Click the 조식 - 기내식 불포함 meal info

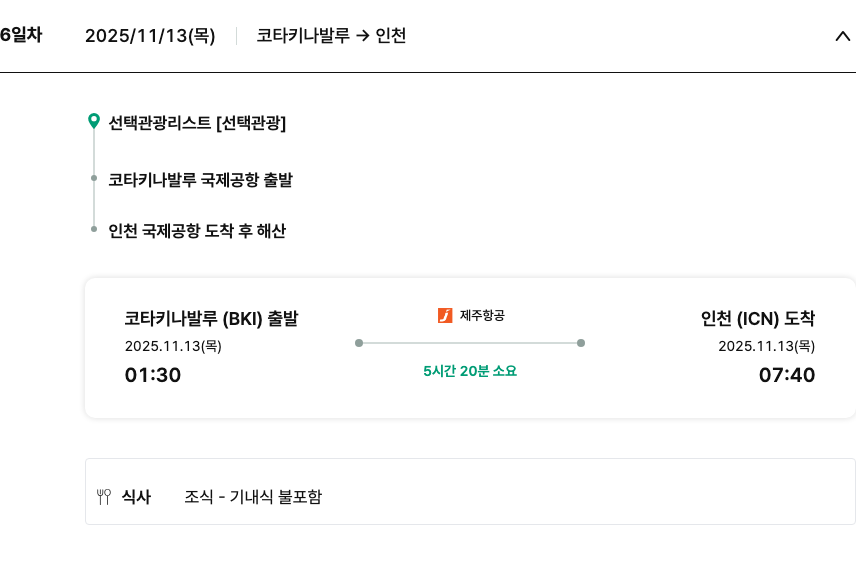tap(253, 497)
